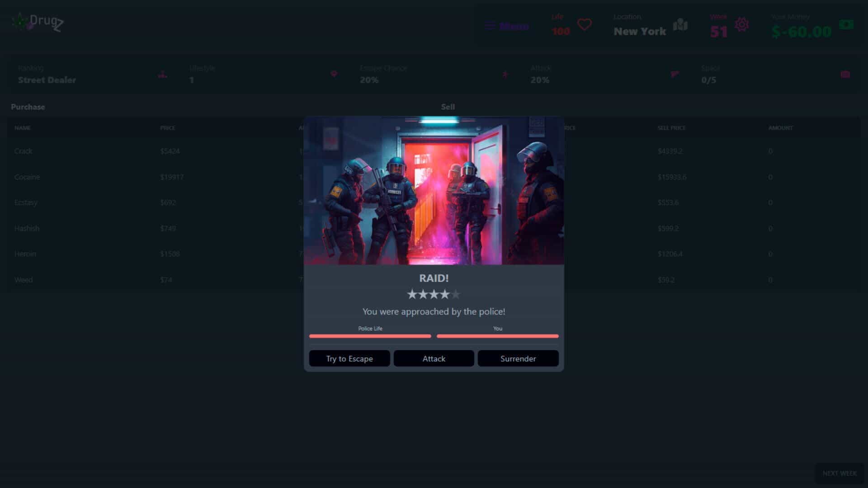Click the Drugz cannabis leaf logo
This screenshot has width=868, height=488.
20,21
